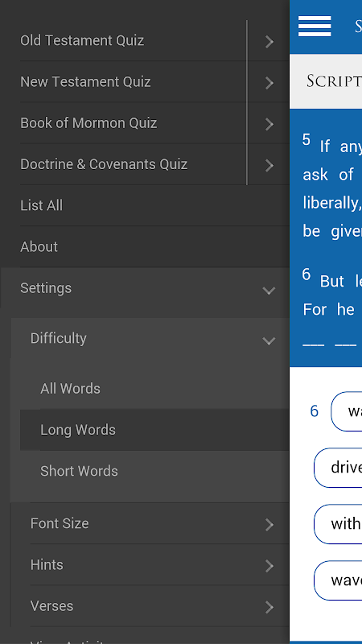Choose the 'drive' word answer button
Image resolution: width=362 pixels, height=644 pixels.
click(338, 468)
